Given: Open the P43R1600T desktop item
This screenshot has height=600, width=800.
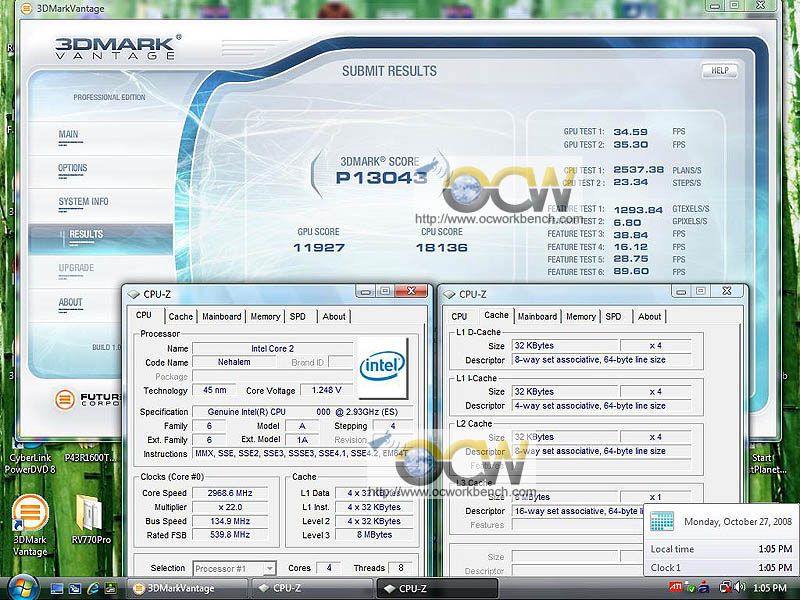Looking at the screenshot, I should pyautogui.click(x=90, y=453).
